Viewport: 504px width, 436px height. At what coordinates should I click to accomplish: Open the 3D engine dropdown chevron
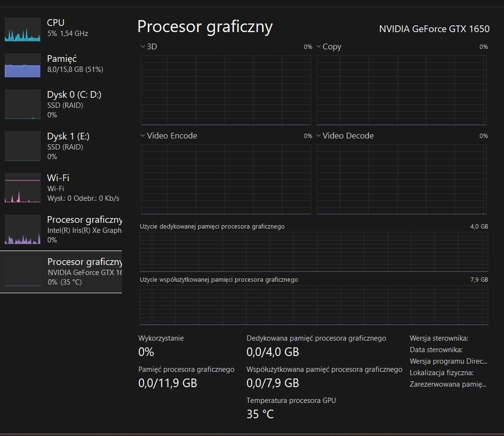click(143, 46)
